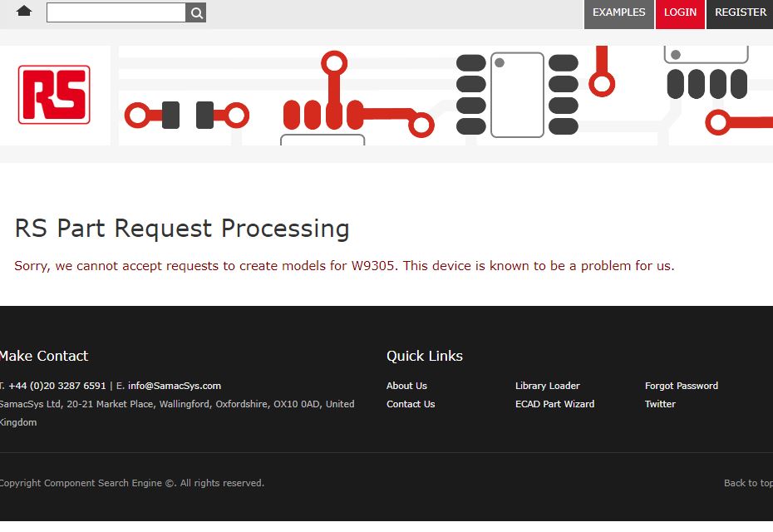The width and height of the screenshot is (773, 532).
Task: Open the Twitter link in the footer
Action: pos(660,404)
